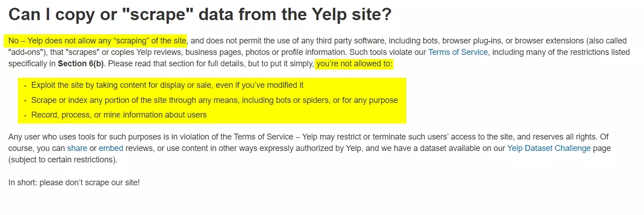This screenshot has width=644, height=215.
Task: Click the highlighted "you're not allowed to:" text
Action: [x=354, y=64]
